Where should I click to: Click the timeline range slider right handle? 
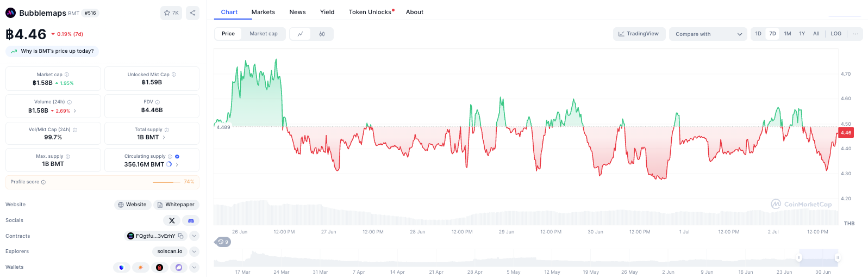pos(838,257)
